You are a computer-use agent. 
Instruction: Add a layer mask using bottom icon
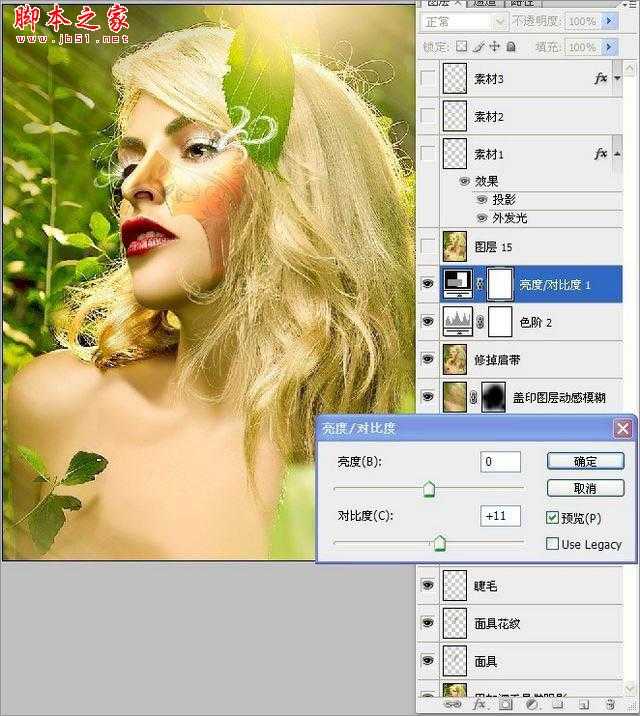coord(506,705)
